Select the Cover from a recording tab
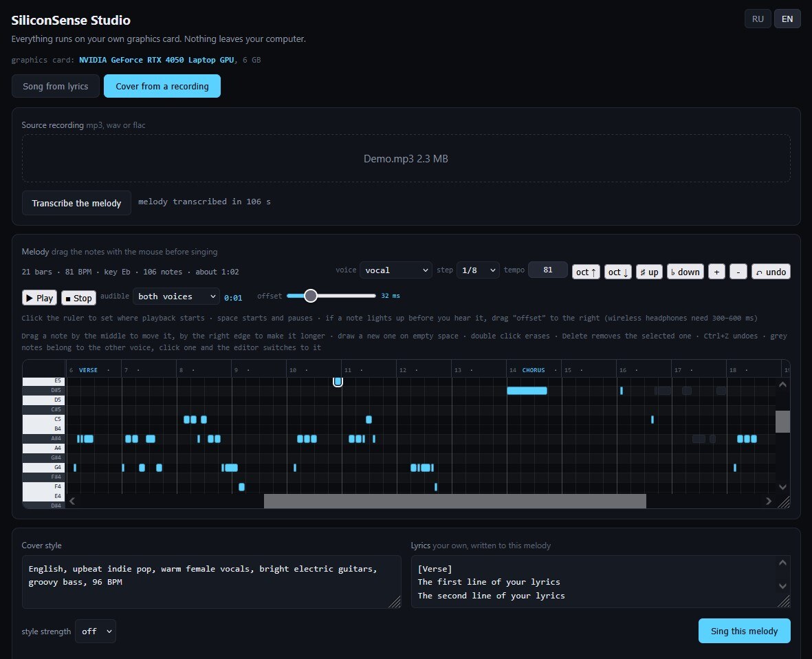This screenshot has width=812, height=659. click(162, 86)
